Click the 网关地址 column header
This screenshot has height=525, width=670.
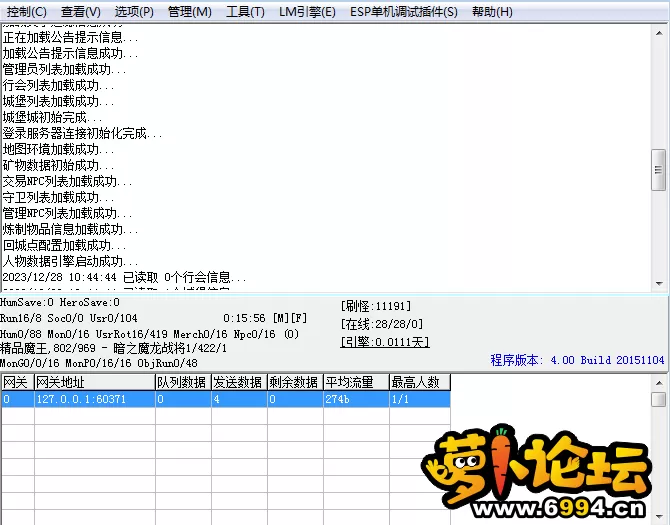pyautogui.click(x=94, y=382)
